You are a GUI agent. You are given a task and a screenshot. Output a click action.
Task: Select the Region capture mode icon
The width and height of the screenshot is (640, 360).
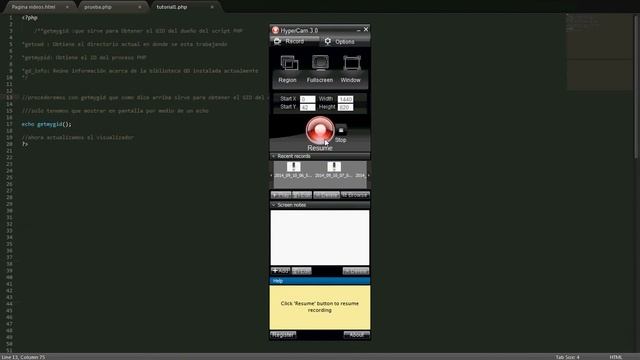[x=289, y=63]
